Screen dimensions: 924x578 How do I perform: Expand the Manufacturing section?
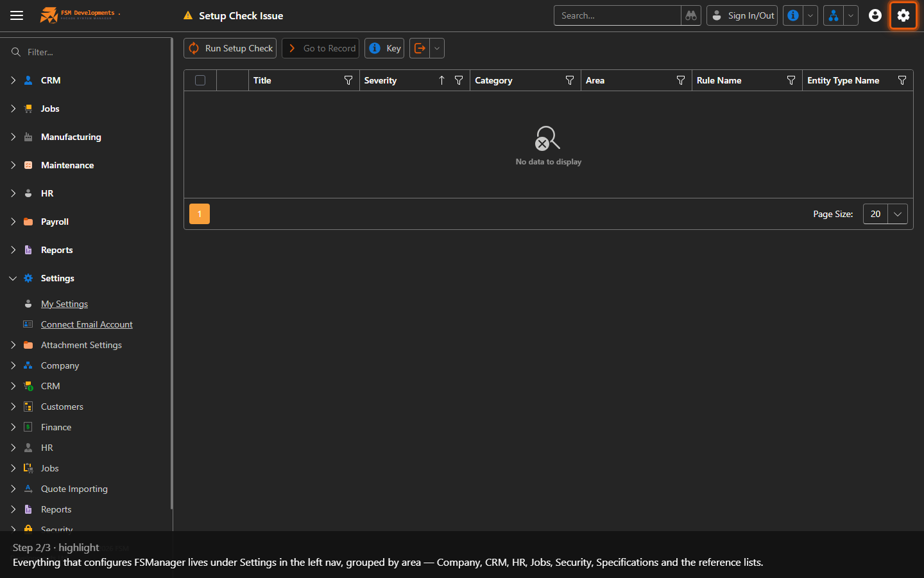(13, 137)
